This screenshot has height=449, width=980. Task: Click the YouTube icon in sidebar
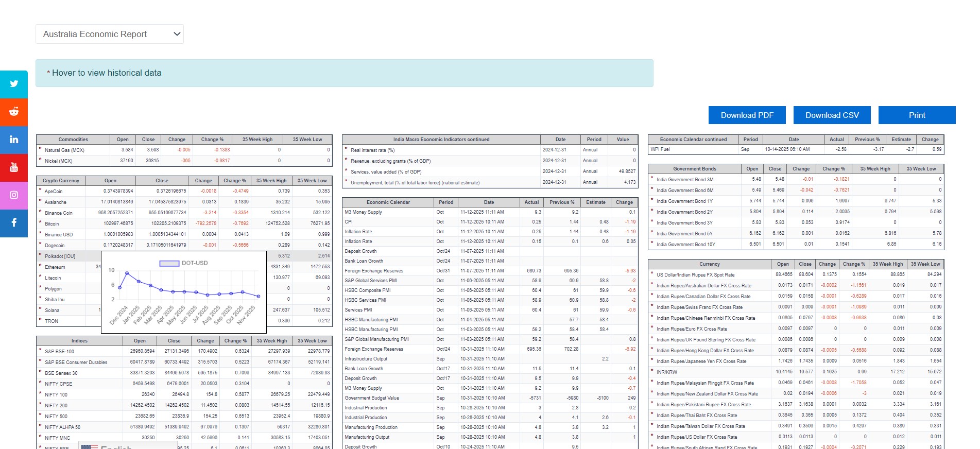(x=14, y=167)
